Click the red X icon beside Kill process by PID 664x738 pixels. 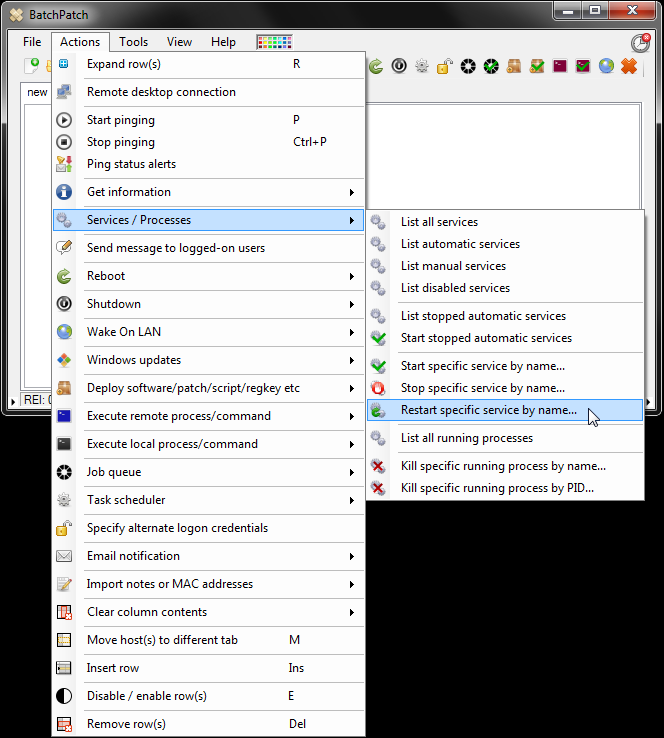[378, 488]
